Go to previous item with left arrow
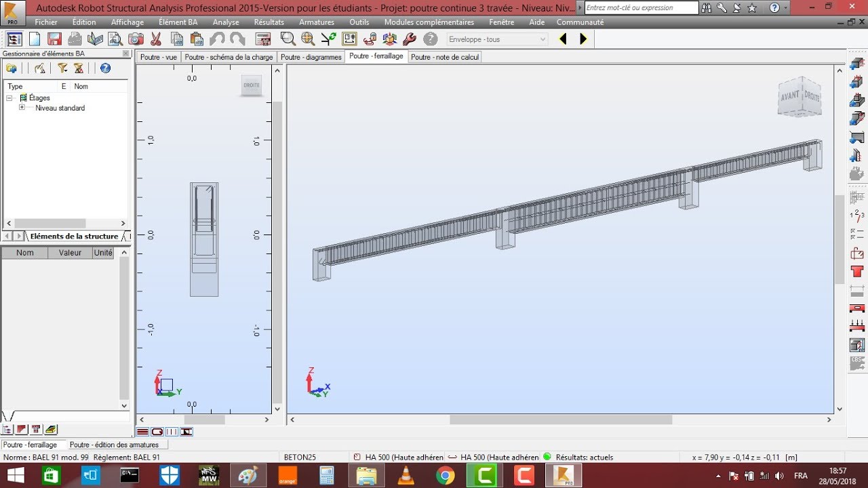Image resolution: width=868 pixels, height=488 pixels. [562, 39]
